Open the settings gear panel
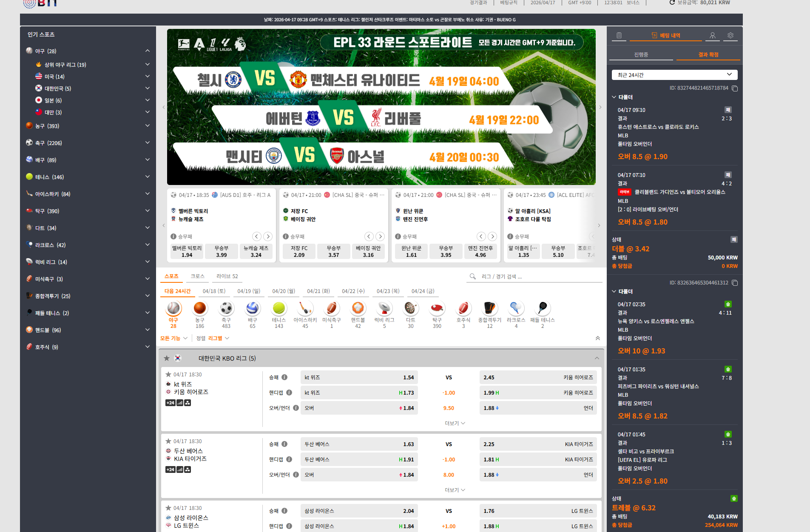This screenshot has width=810, height=532. tap(730, 36)
